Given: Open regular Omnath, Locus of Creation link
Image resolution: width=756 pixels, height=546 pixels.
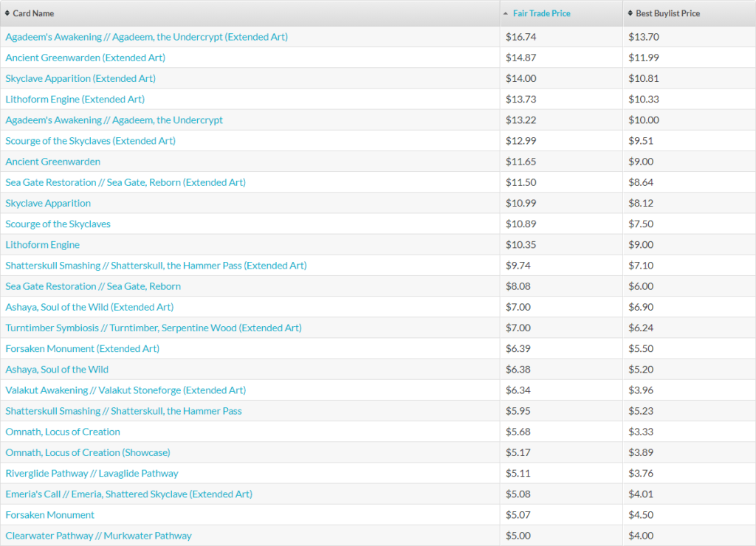Looking at the screenshot, I should [63, 432].
